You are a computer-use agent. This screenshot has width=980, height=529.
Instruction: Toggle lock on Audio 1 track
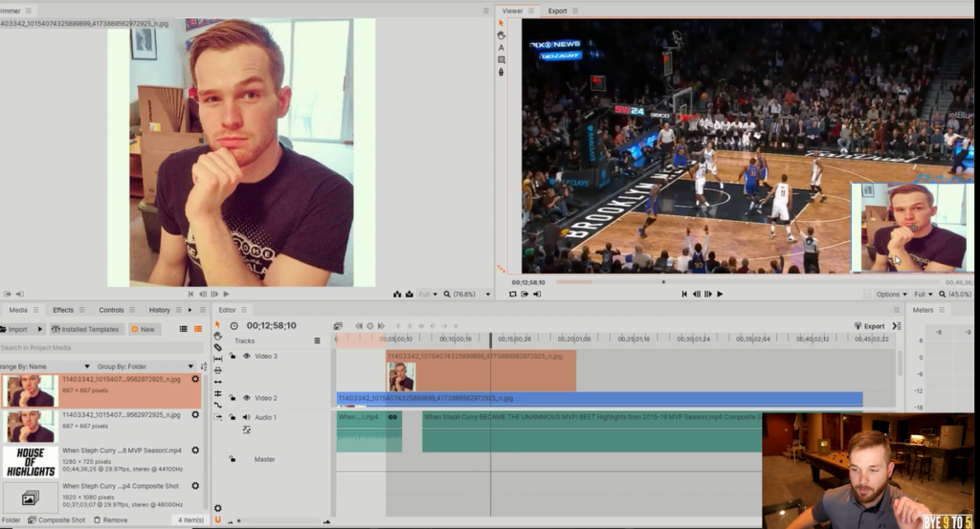(232, 417)
